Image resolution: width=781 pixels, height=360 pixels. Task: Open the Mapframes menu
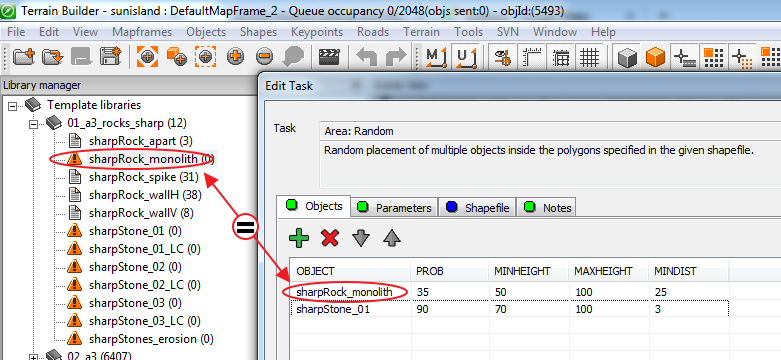[142, 32]
